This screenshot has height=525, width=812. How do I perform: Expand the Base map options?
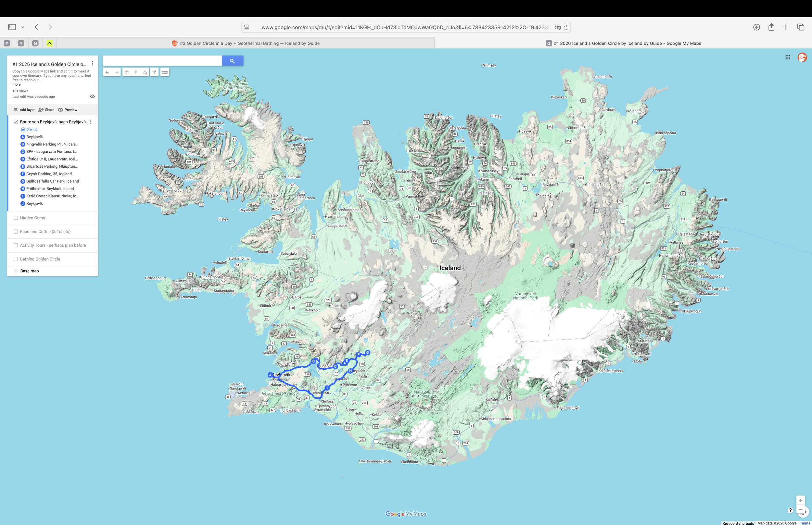click(x=16, y=271)
